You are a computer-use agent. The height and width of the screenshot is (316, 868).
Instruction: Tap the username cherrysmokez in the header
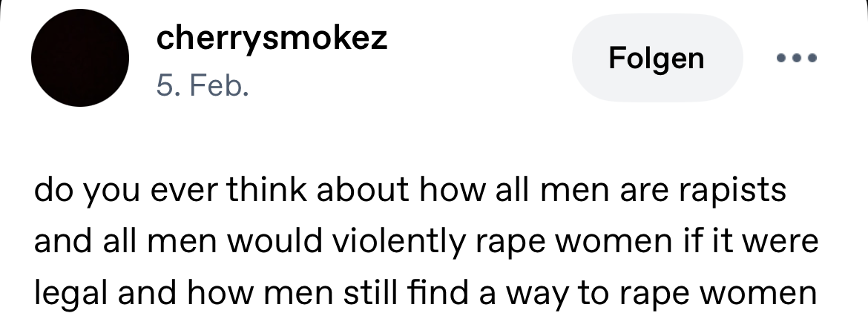tap(272, 39)
